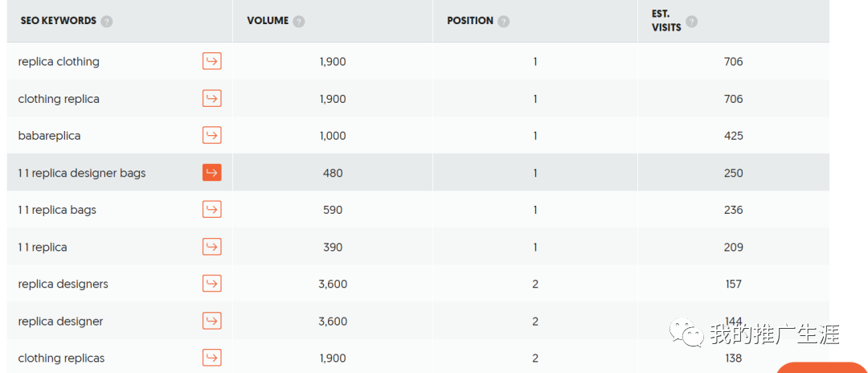Click help icon next to Position header
Image resolution: width=868 pixels, height=373 pixels.
point(503,22)
